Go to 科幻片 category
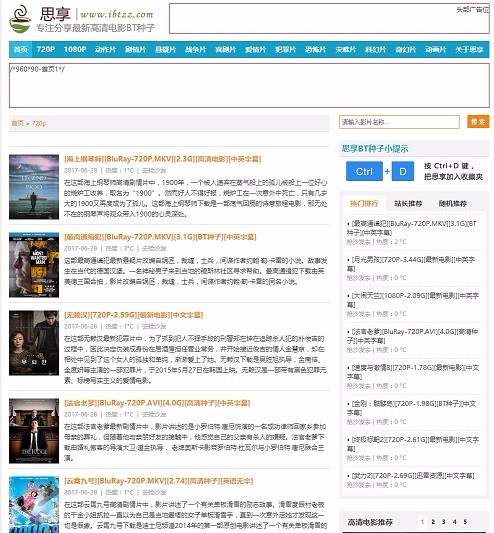This screenshot has height=533, width=494. tap(376, 50)
